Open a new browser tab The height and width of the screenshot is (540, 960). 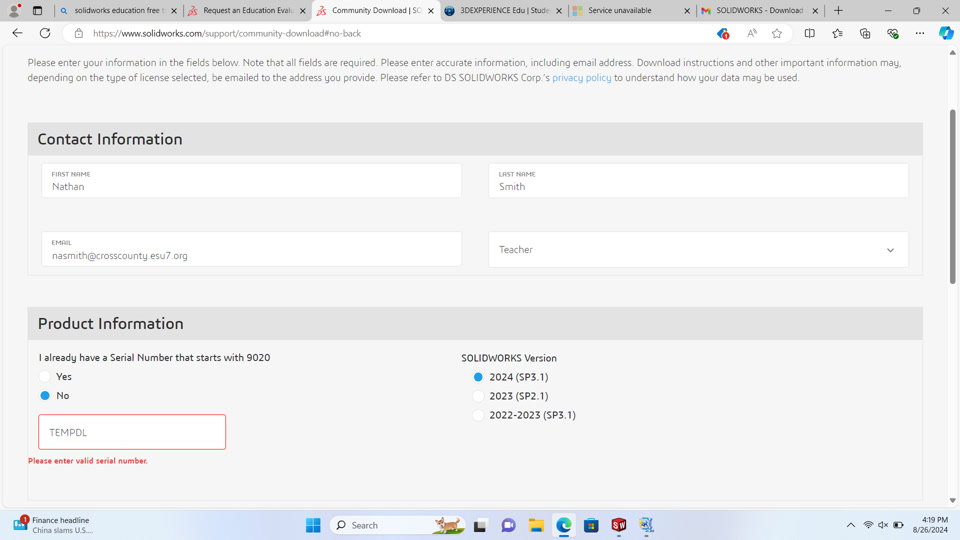coord(838,10)
